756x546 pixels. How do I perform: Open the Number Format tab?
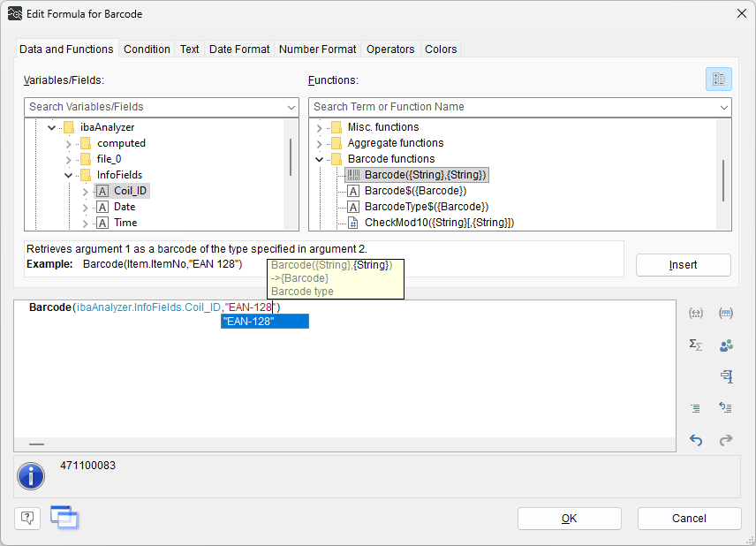[x=317, y=49]
